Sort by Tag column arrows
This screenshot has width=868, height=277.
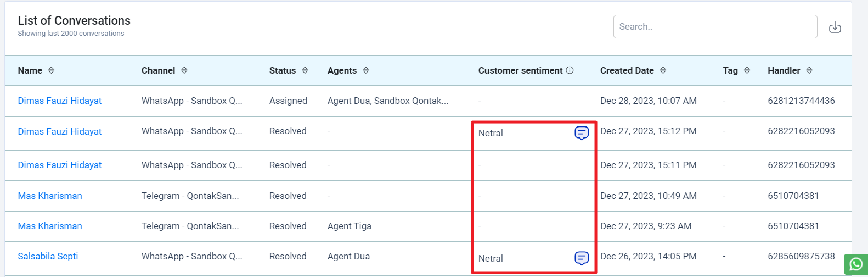(747, 70)
